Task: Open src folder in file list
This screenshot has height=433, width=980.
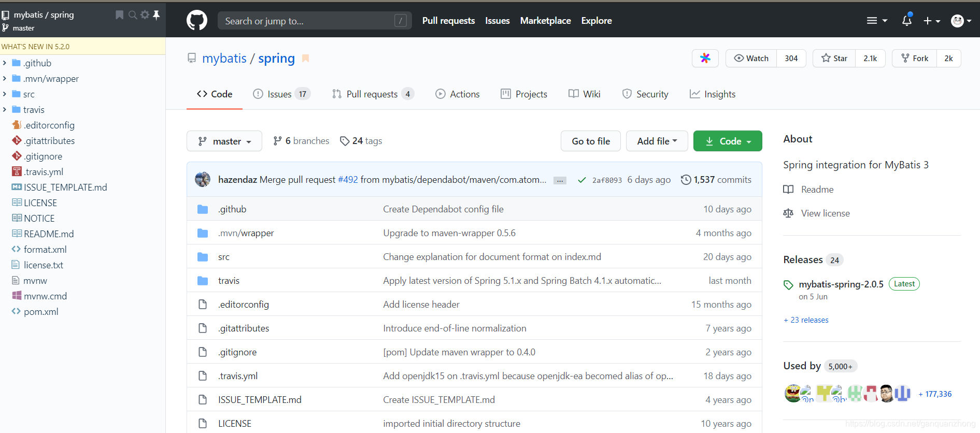Action: click(224, 257)
